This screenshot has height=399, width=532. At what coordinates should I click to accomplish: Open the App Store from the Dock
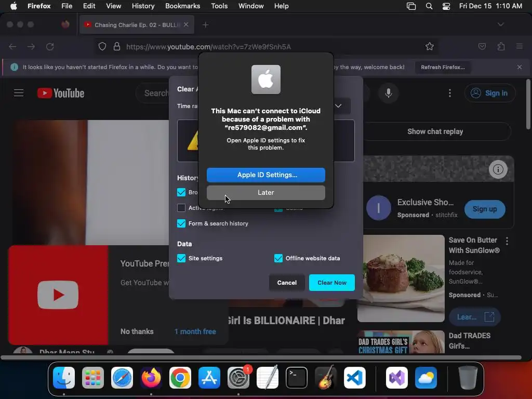(209, 378)
